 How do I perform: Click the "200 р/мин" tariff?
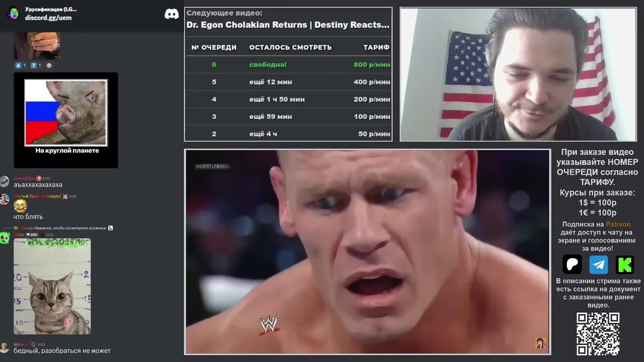tap(372, 99)
